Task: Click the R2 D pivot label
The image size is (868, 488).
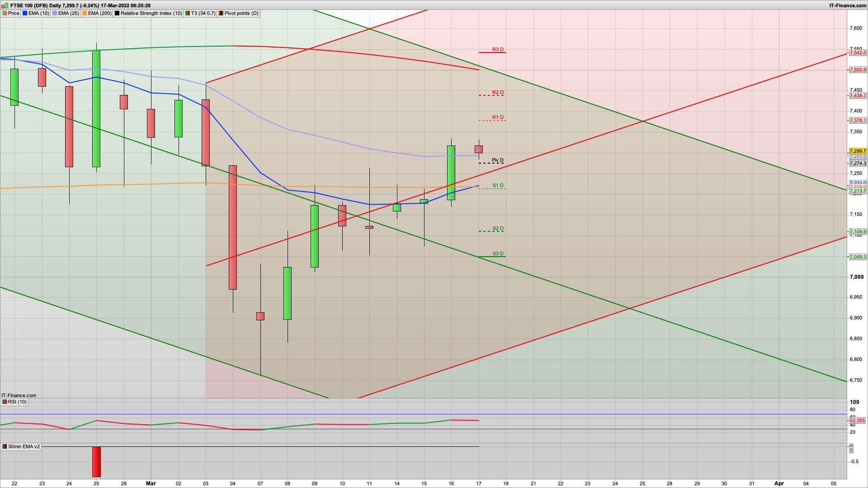Action: click(x=498, y=93)
